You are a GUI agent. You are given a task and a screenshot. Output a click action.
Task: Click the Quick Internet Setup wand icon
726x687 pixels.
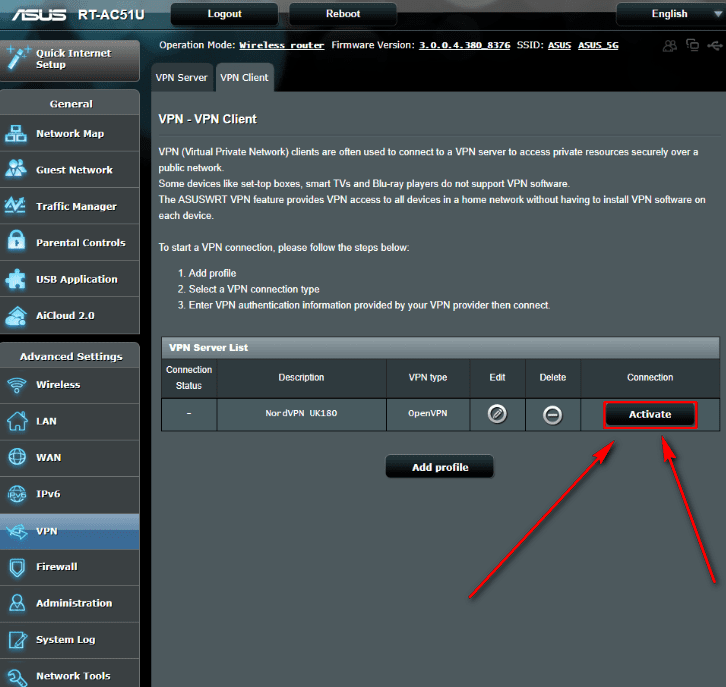click(17, 58)
